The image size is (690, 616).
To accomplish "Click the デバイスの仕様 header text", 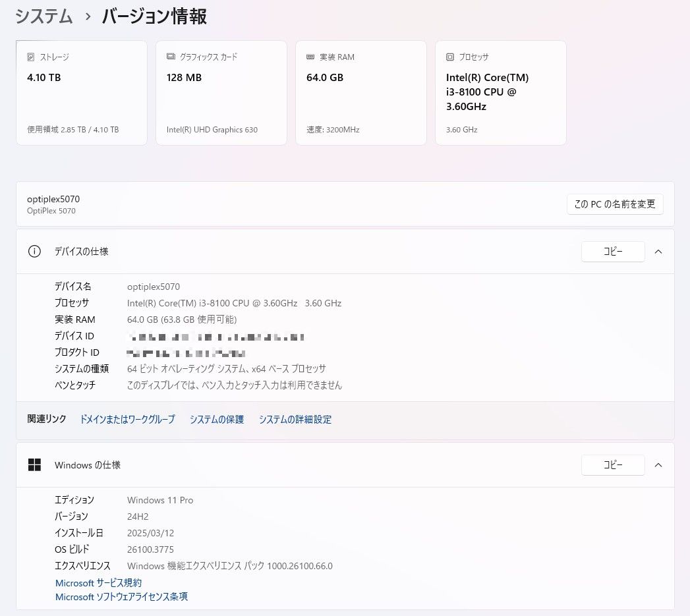I will point(82,251).
